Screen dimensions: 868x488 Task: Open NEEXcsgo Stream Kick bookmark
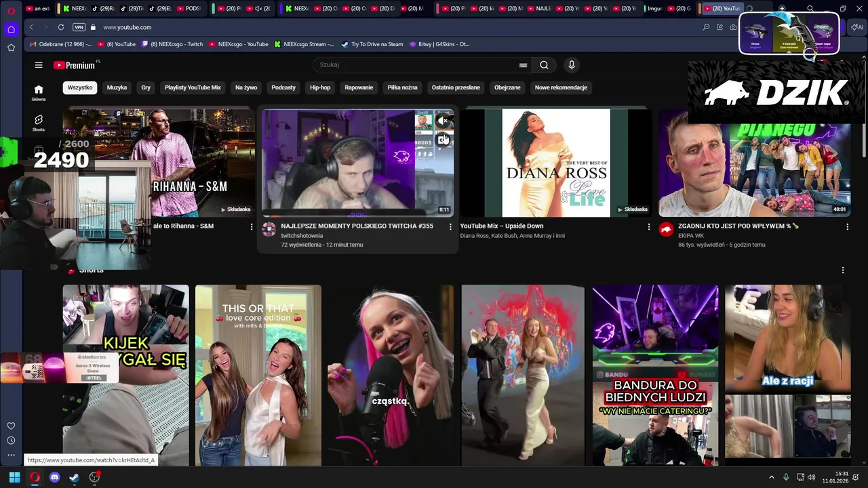tap(304, 44)
